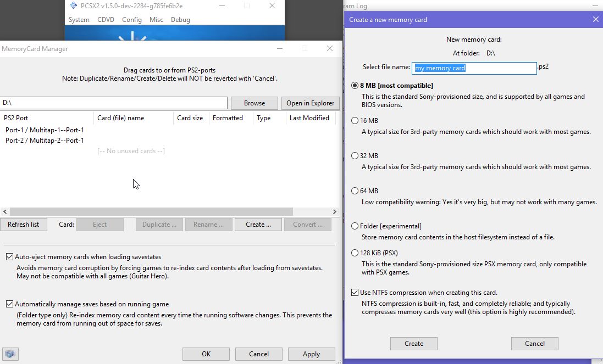Click the camera icon at bottom-left corner
The height and width of the screenshot is (364, 603).
coord(10,354)
